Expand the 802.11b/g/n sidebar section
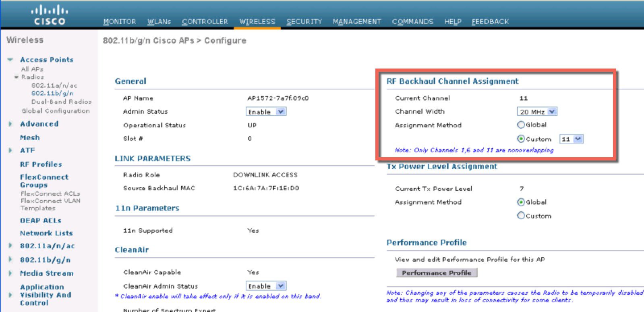 pyautogui.click(x=10, y=260)
